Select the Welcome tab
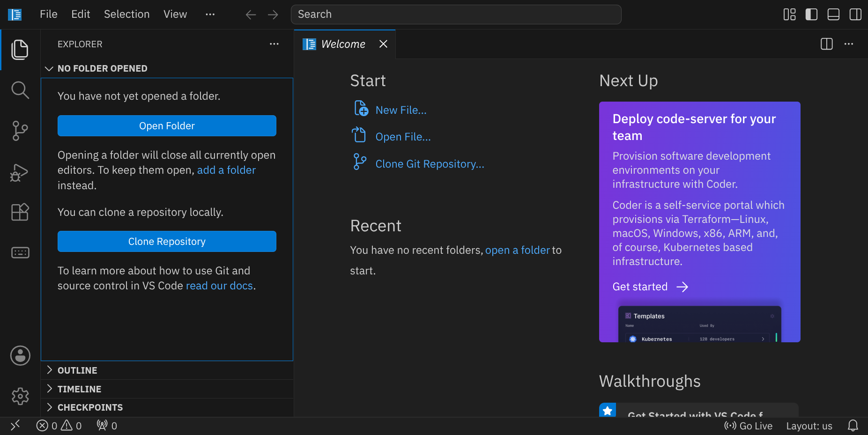Screen dimensions: 868x435 pyautogui.click(x=345, y=44)
